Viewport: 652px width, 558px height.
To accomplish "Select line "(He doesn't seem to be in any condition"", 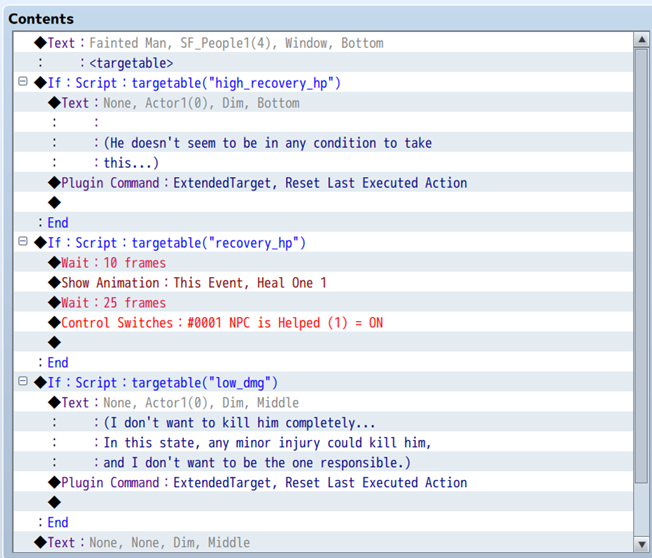I will coord(324,143).
